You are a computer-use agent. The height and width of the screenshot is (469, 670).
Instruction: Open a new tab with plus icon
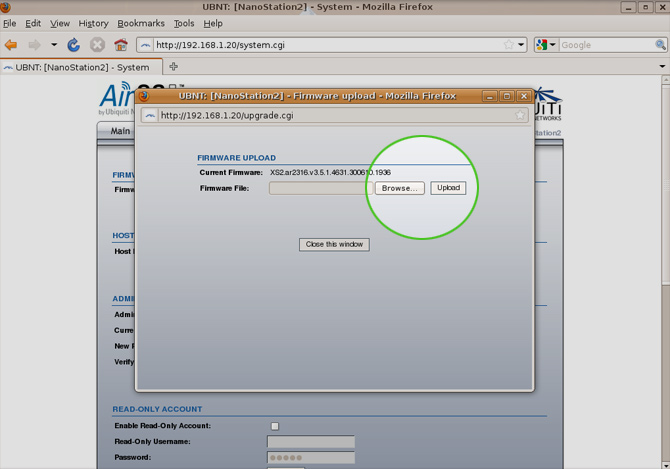point(173,67)
